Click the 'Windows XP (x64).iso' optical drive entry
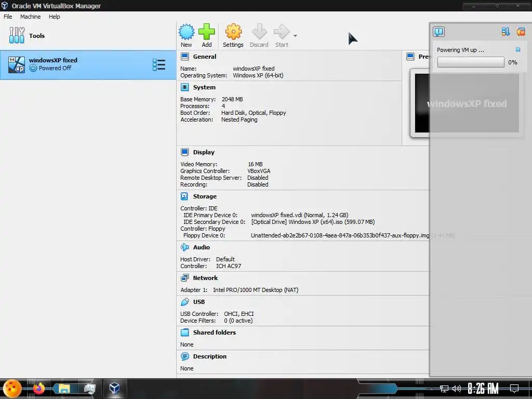This screenshot has height=399, width=532. (313, 221)
